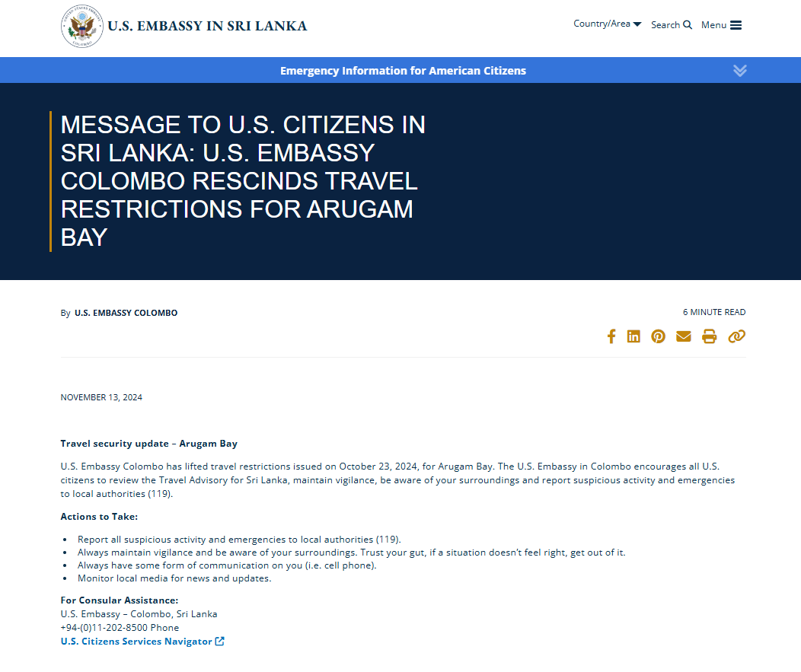Click external link icon beside Navigator
Image resolution: width=801 pixels, height=672 pixels.
coord(219,642)
